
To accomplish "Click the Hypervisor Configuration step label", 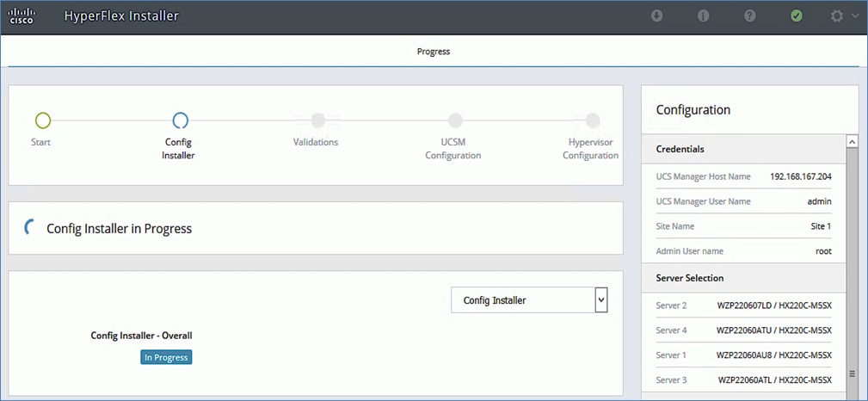I will tap(591, 148).
